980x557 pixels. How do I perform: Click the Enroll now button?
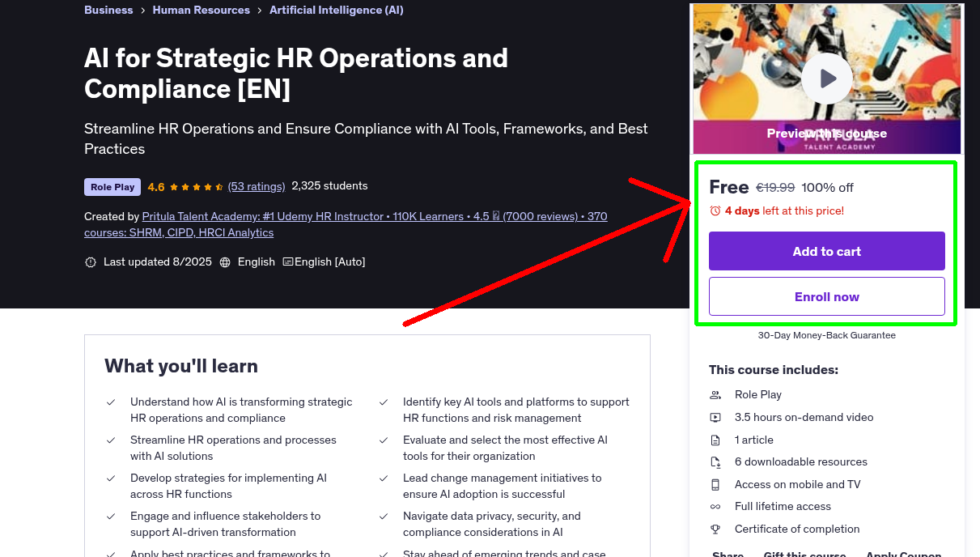click(x=827, y=296)
